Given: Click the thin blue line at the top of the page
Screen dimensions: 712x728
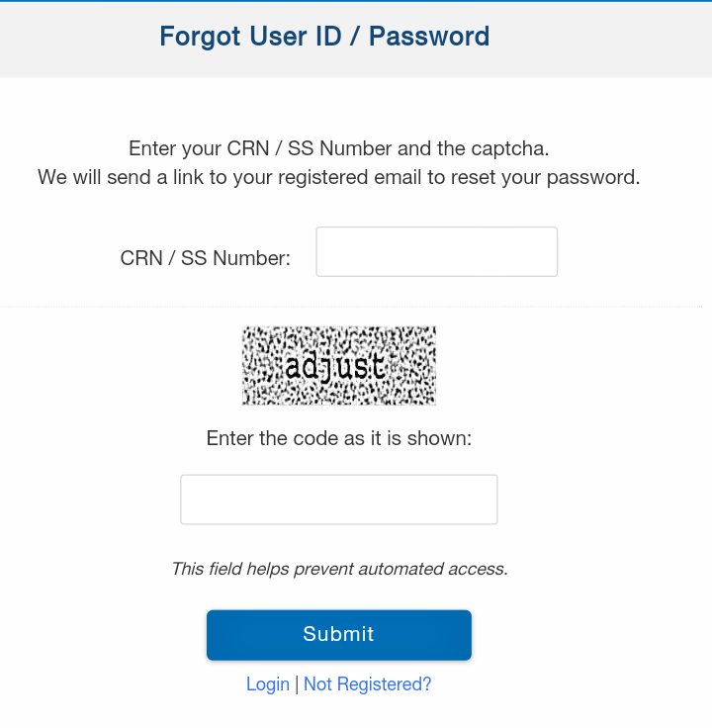Looking at the screenshot, I should tap(356, 1).
